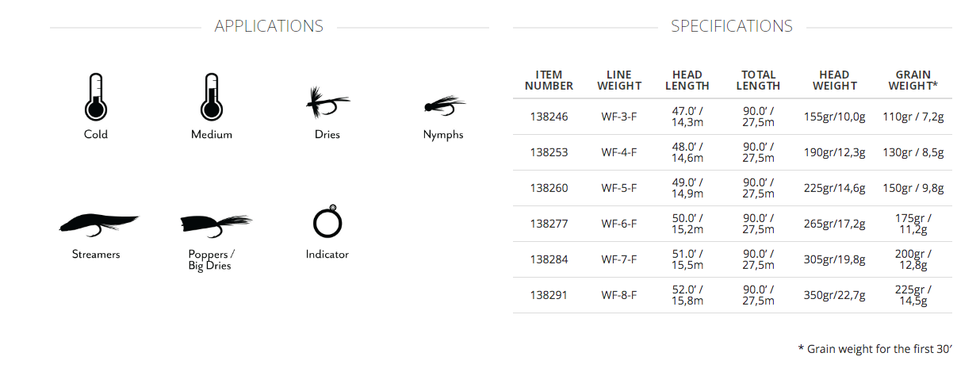Click the WF-6-F line weight cell

coord(619,224)
